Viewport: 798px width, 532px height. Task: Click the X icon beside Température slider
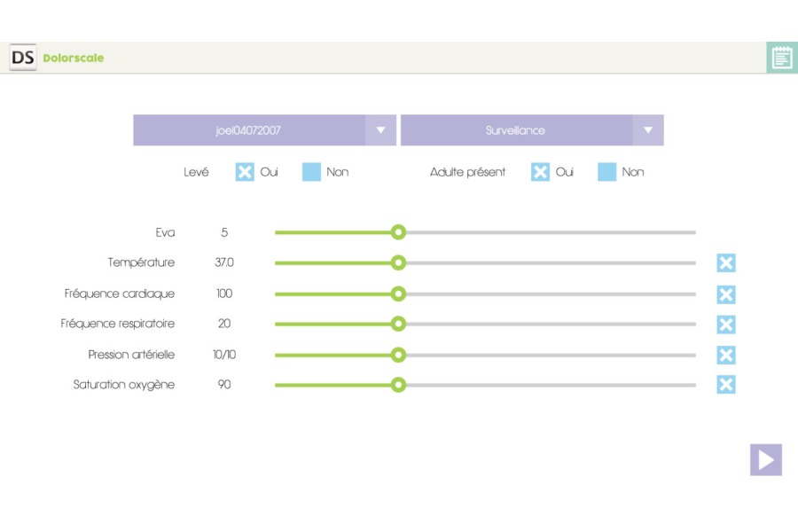(726, 263)
